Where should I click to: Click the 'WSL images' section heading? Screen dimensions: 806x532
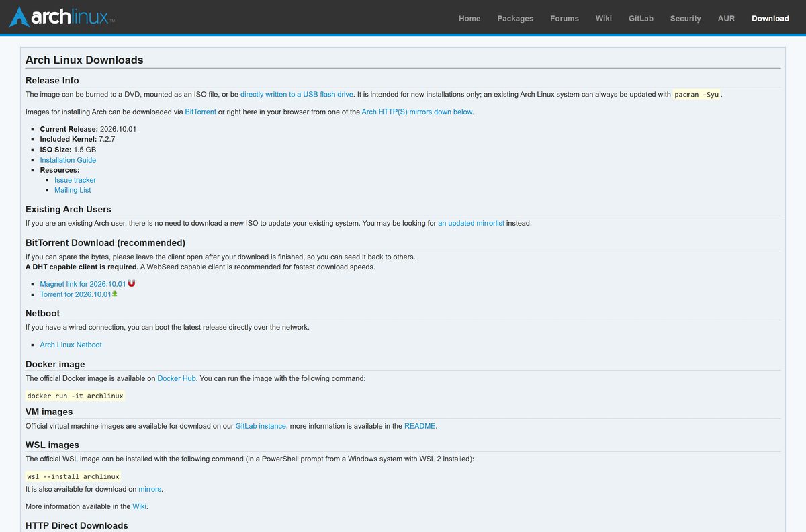pos(52,445)
